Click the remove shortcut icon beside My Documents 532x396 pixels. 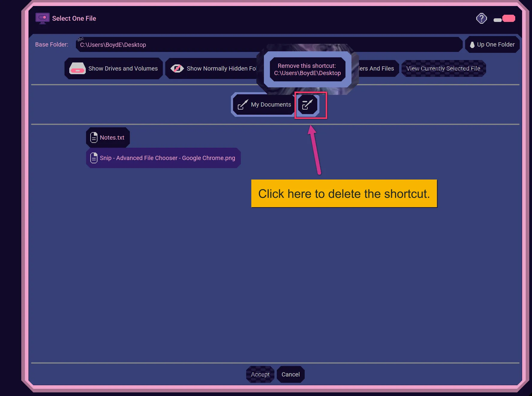pyautogui.click(x=307, y=105)
